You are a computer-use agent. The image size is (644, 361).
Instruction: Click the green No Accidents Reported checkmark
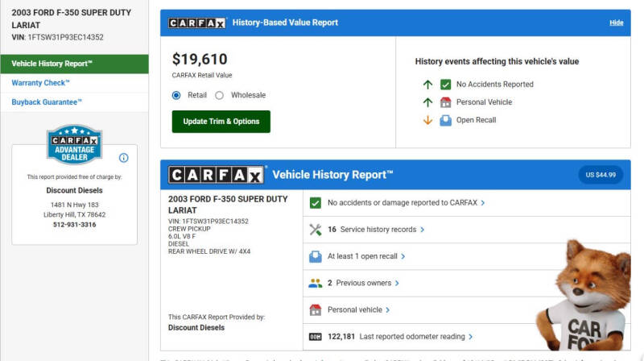click(446, 85)
